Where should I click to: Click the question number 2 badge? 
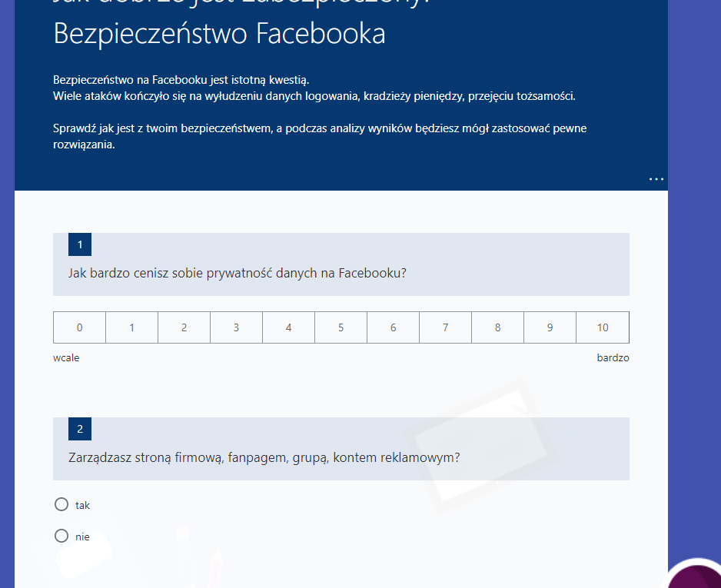click(x=80, y=429)
